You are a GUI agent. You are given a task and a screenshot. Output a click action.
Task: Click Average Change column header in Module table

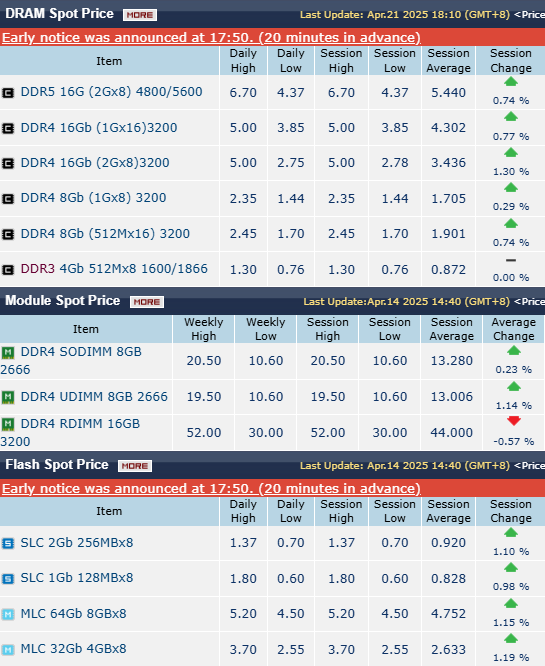[x=514, y=329]
